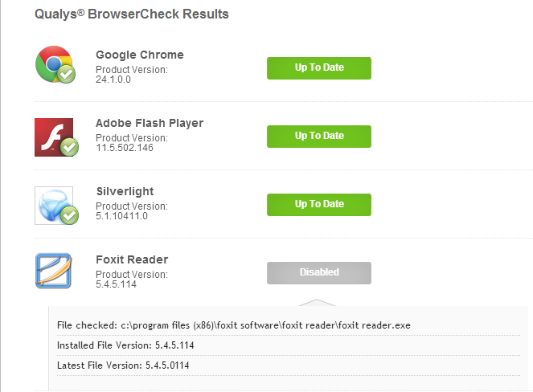Image resolution: width=533 pixels, height=392 pixels.
Task: Select the Silverlight title text
Action: click(125, 191)
